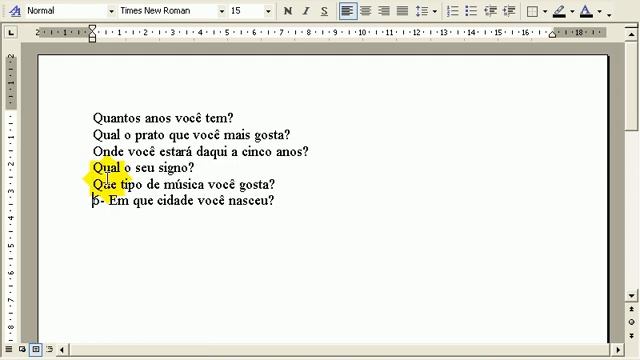The image size is (640, 360).
Task: Apply numbered list formatting
Action: click(453, 11)
